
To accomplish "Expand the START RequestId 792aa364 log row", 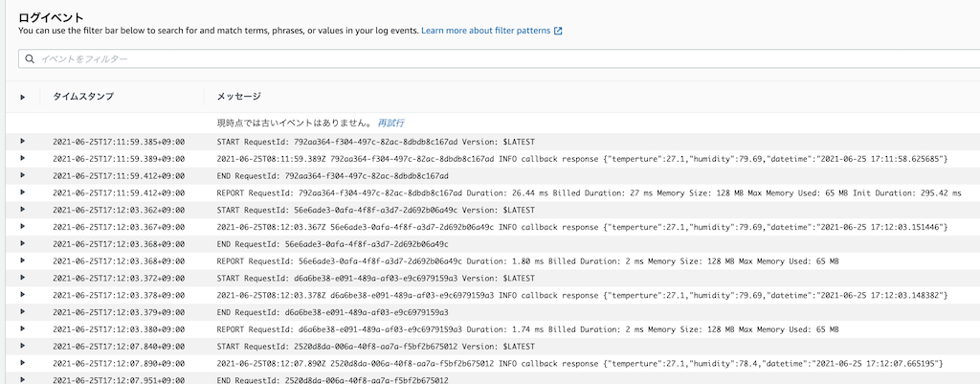I will [x=23, y=142].
